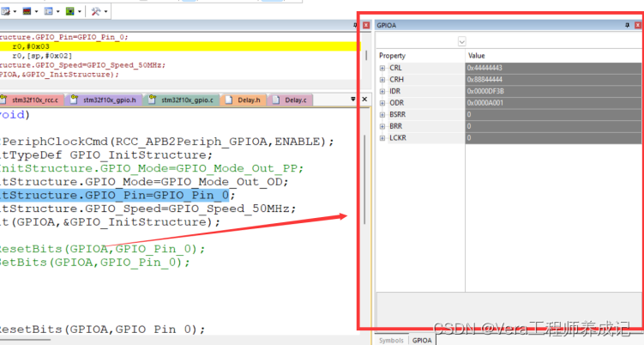The height and width of the screenshot is (345, 644).
Task: Switch to Delay.c tab
Action: point(290,100)
